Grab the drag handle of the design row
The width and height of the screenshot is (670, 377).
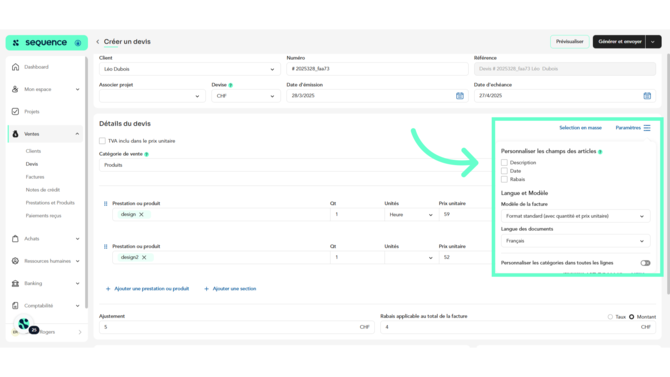tap(106, 204)
